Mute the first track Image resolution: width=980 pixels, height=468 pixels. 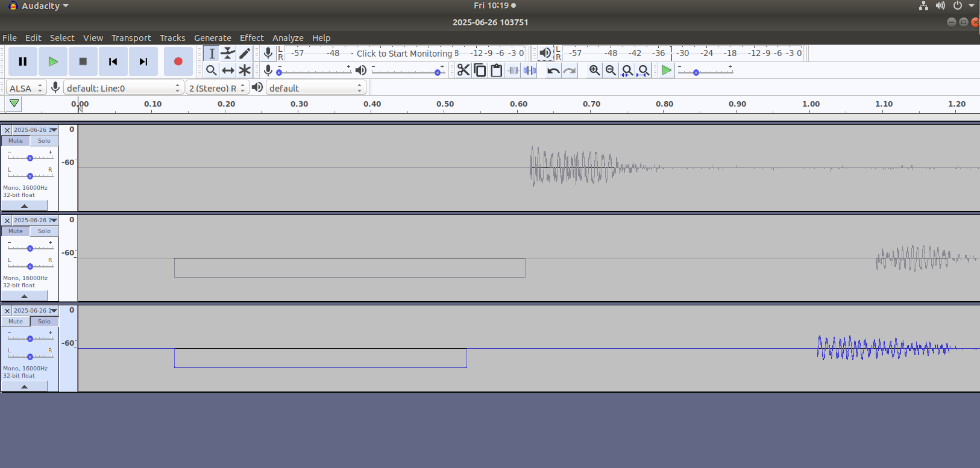(16, 141)
